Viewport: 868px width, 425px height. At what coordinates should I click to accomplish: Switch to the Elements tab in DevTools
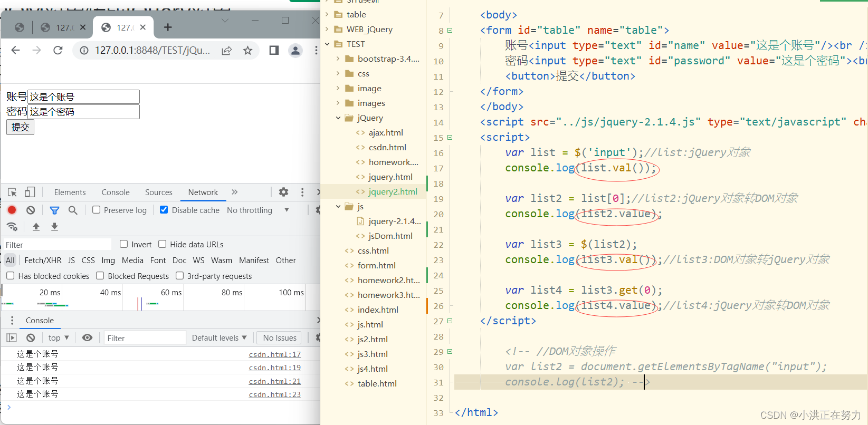70,192
